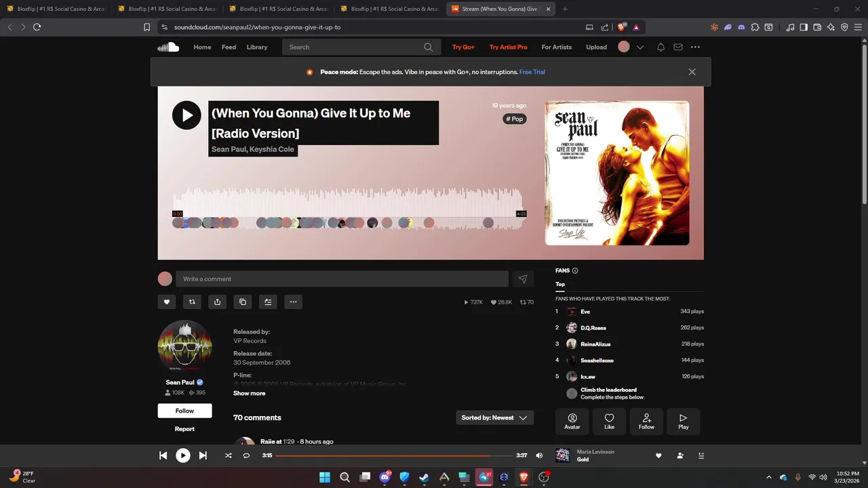868x488 pixels.
Task: Click the Upload link
Action: [596, 47]
